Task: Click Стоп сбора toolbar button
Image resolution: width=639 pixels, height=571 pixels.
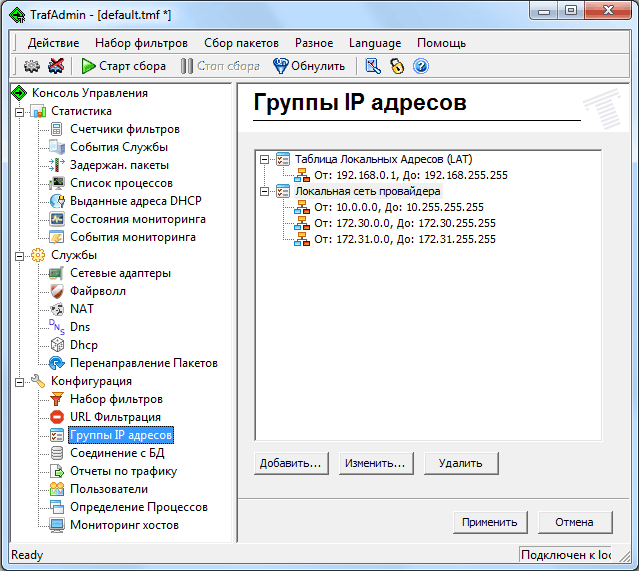Action: pos(220,66)
